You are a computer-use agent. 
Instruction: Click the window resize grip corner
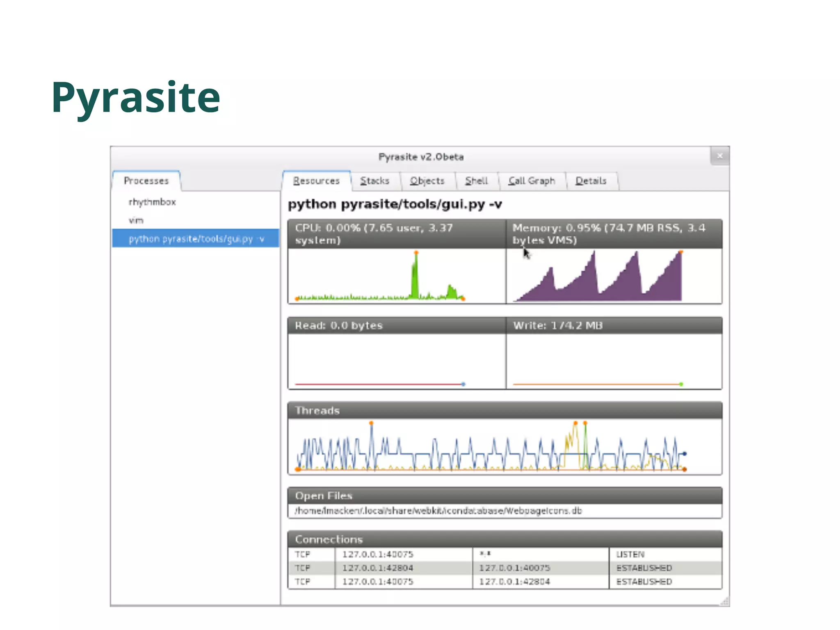coord(725,602)
